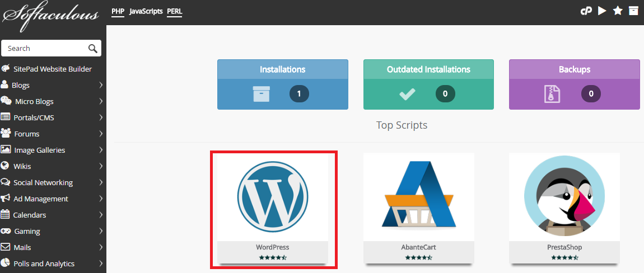
Task: Click the Portals/CMS list icon
Action: [x=6, y=117]
